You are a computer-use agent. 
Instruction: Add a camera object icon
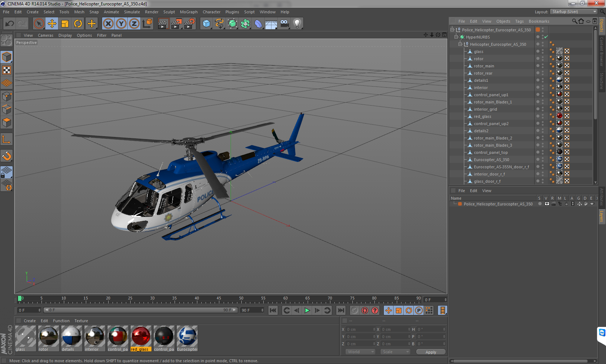click(x=285, y=24)
